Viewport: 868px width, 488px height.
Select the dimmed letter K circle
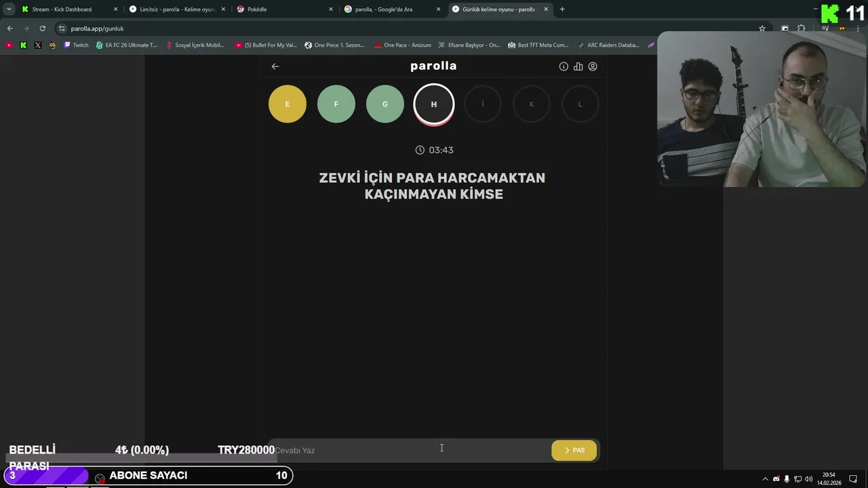click(x=532, y=104)
